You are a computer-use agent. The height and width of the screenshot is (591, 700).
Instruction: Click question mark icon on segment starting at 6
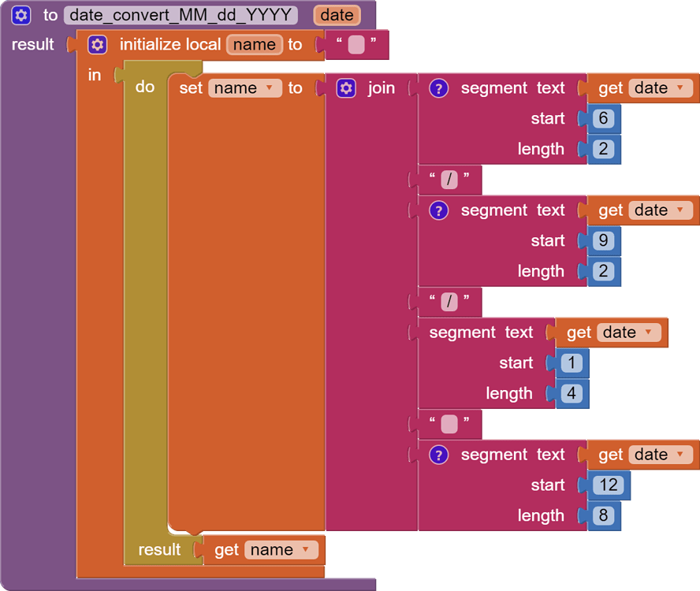click(438, 88)
